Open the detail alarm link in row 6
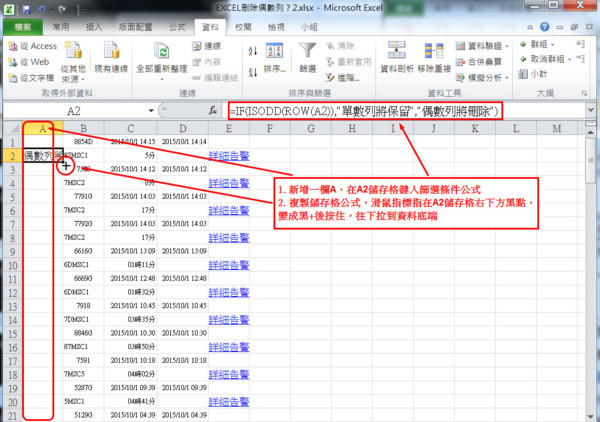600x422 pixels. pyautogui.click(x=229, y=210)
